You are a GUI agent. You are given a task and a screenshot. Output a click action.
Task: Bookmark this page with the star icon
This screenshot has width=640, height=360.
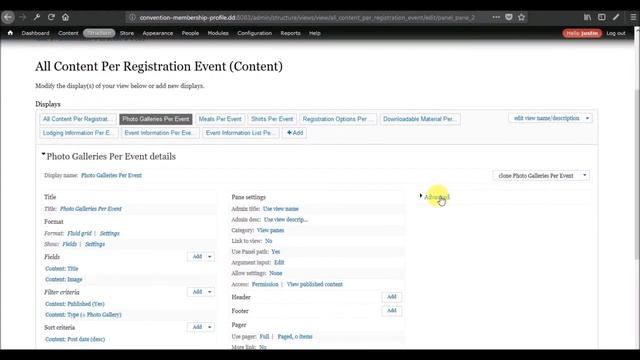pyautogui.click(x=521, y=17)
